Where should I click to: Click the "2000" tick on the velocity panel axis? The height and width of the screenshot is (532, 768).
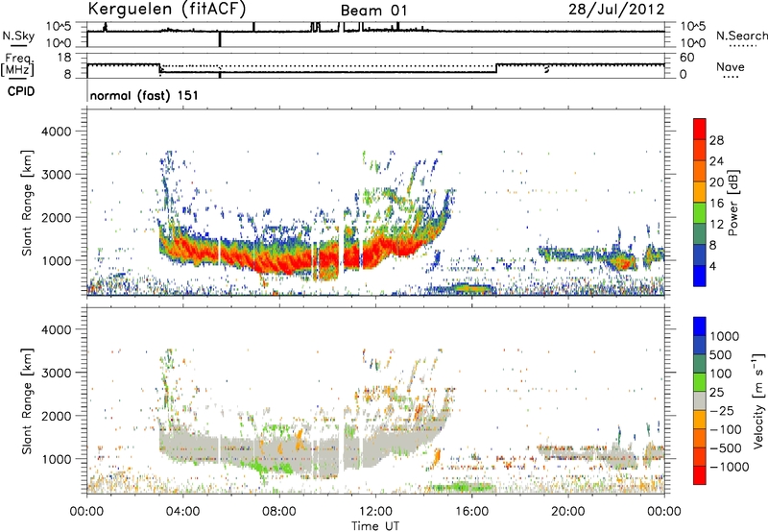(x=56, y=416)
